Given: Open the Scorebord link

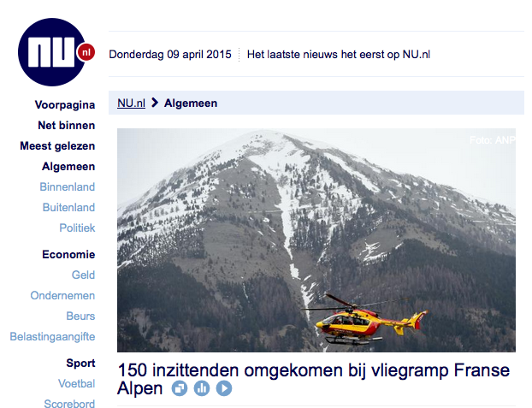Looking at the screenshot, I should 69,403.
